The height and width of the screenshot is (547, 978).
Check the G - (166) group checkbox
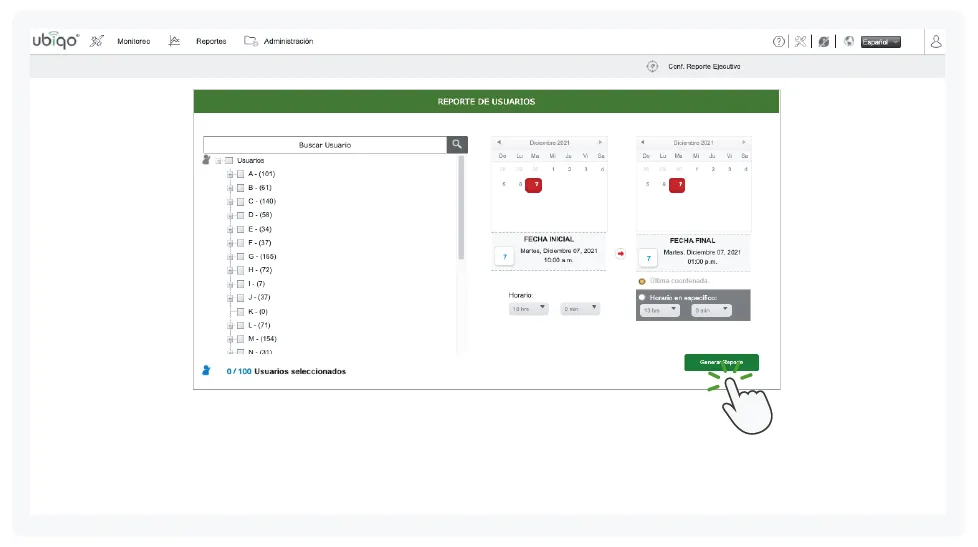point(240,256)
